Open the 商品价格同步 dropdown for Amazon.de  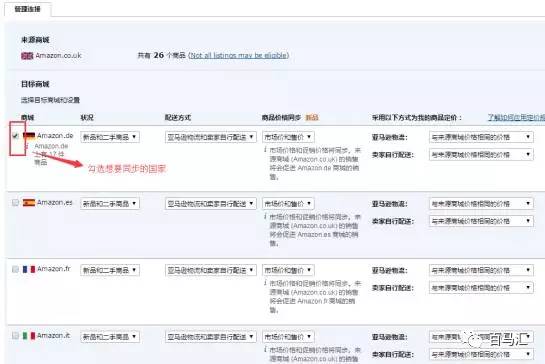point(288,137)
